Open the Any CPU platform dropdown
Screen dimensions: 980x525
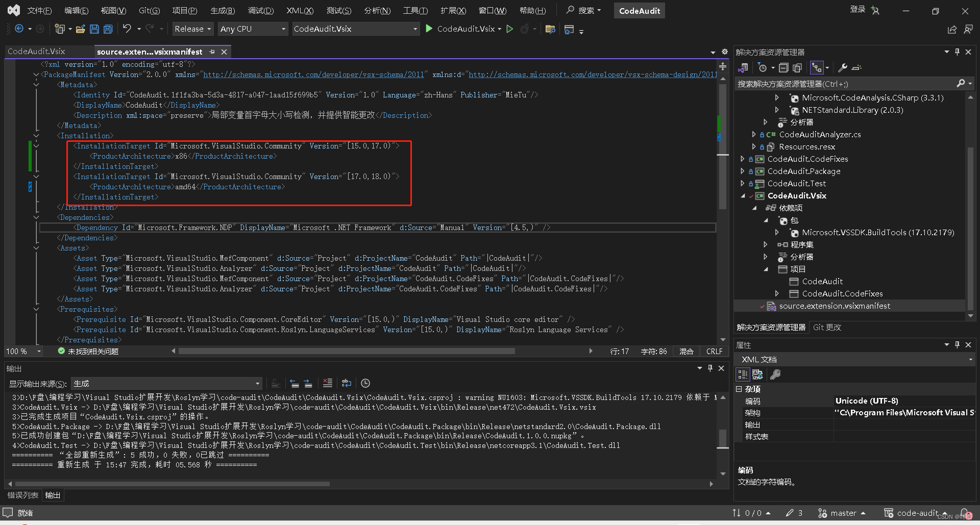pos(253,29)
